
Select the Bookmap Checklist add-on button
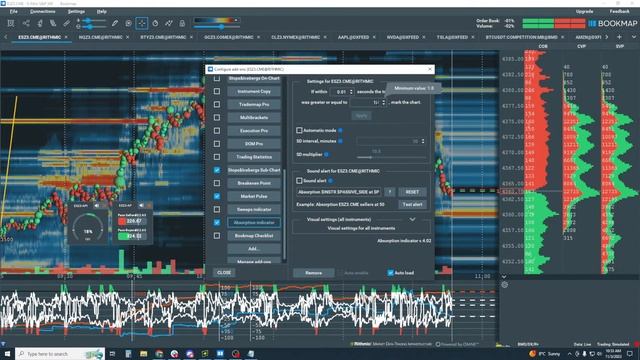pyautogui.click(x=254, y=236)
